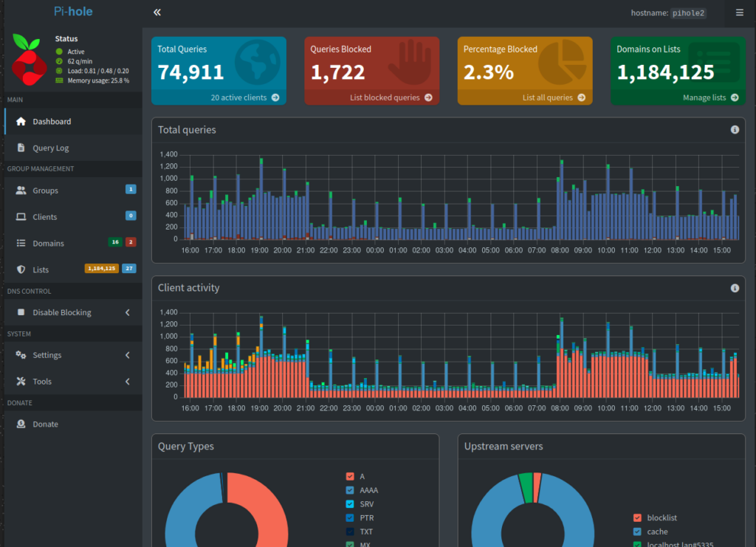This screenshot has width=756, height=547.
Task: Click List blocked queries link
Action: click(x=384, y=97)
